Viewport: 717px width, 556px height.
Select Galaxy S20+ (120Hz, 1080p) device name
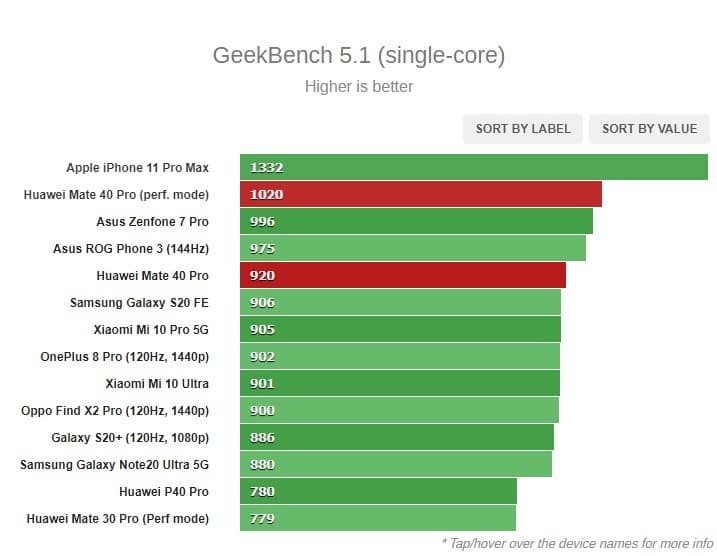(x=130, y=438)
